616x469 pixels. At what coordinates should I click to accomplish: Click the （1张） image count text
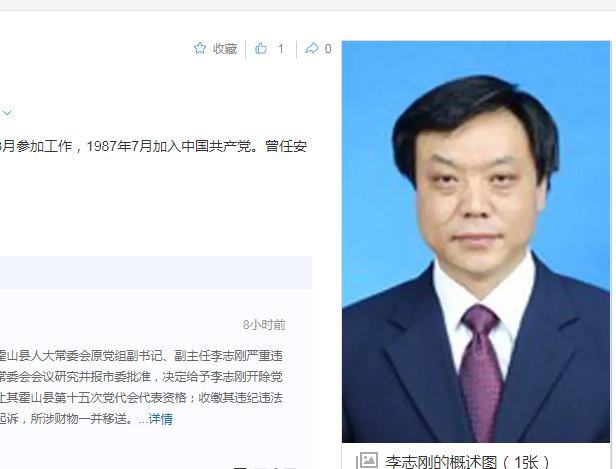(526, 462)
